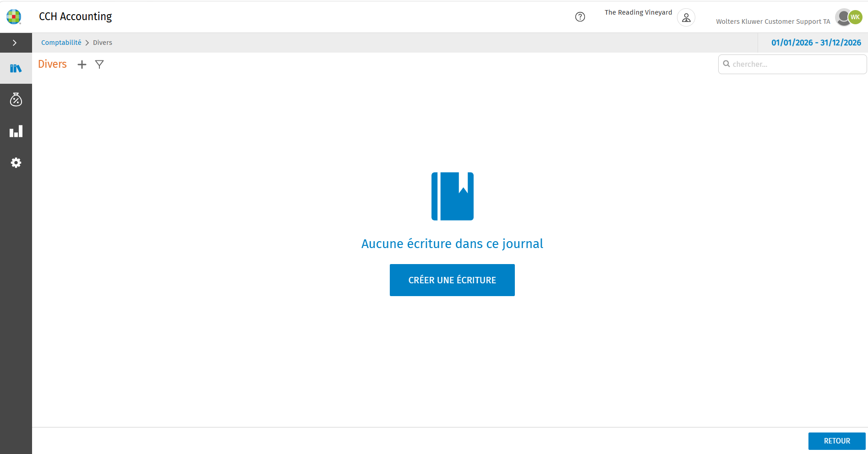Screen dimensions: 868x454
Task: Click the Wolters Kluwer logo icon
Action: 14,16
